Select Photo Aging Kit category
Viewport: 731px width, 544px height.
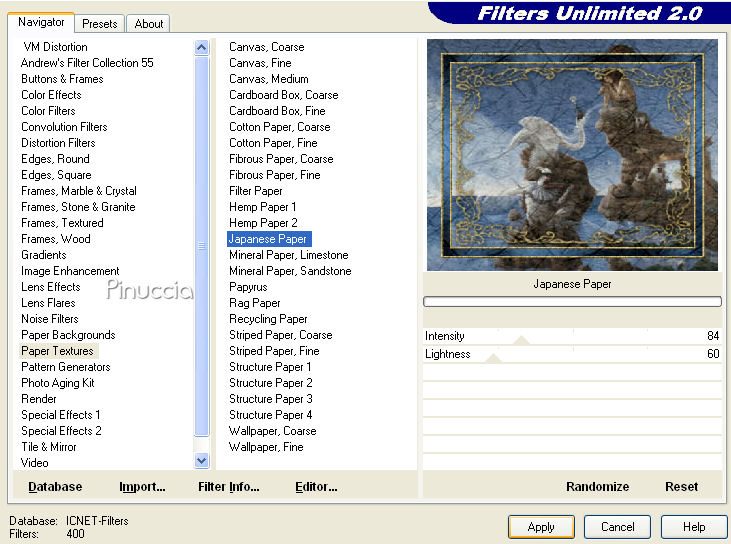tap(58, 383)
